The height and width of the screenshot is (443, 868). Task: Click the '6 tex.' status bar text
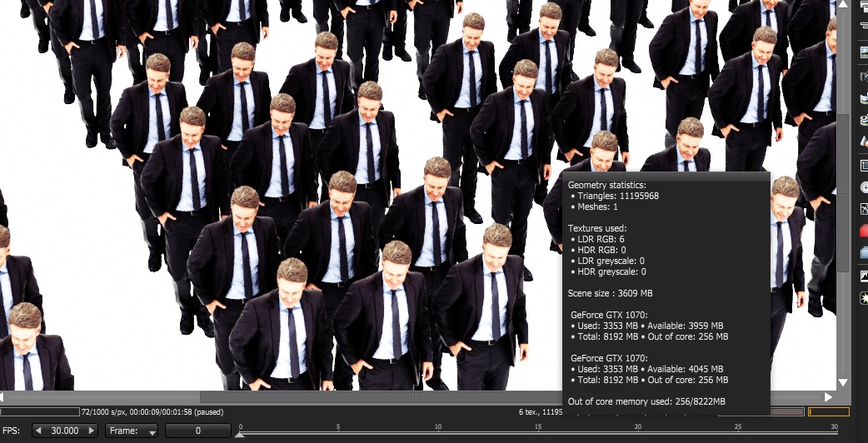(x=529, y=412)
